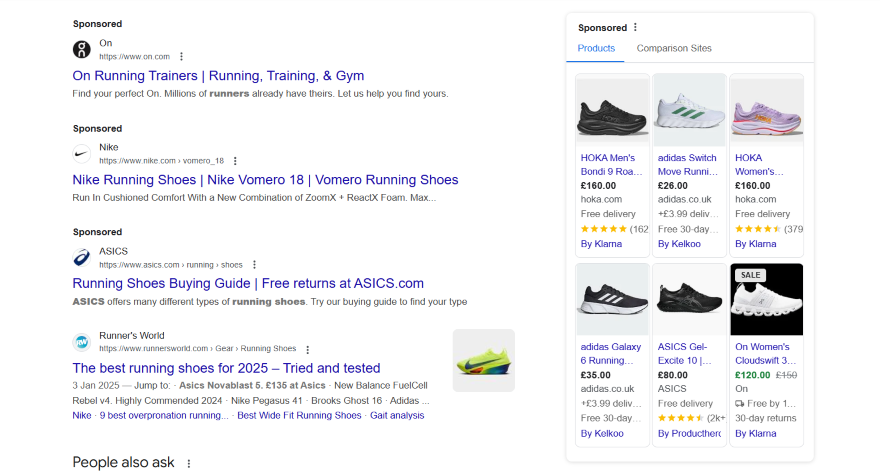Click the star rating on ASICS Gel-Excite 10
Screen dimensions: 880x474
click(680, 418)
